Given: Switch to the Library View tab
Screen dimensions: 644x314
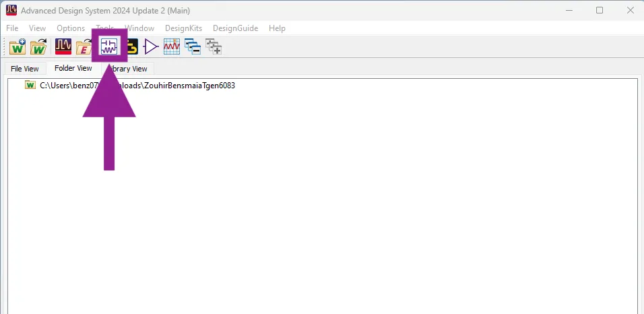Looking at the screenshot, I should coord(128,69).
